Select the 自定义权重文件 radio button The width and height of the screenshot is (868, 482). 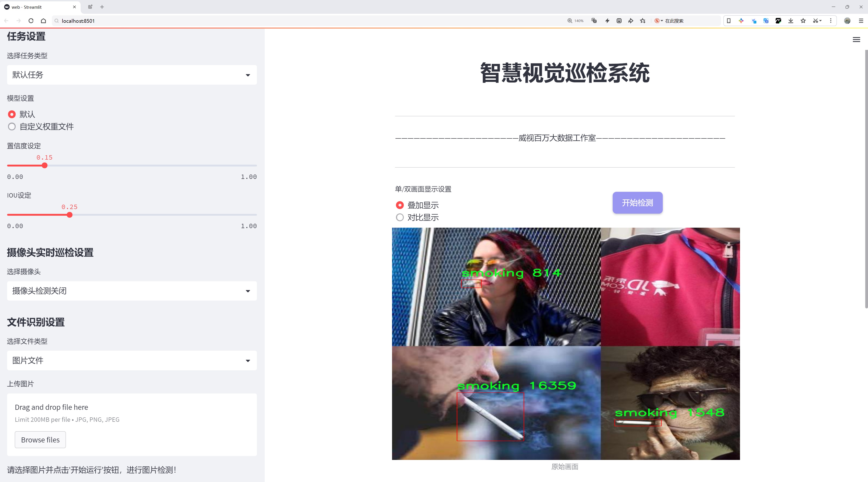[x=12, y=127]
